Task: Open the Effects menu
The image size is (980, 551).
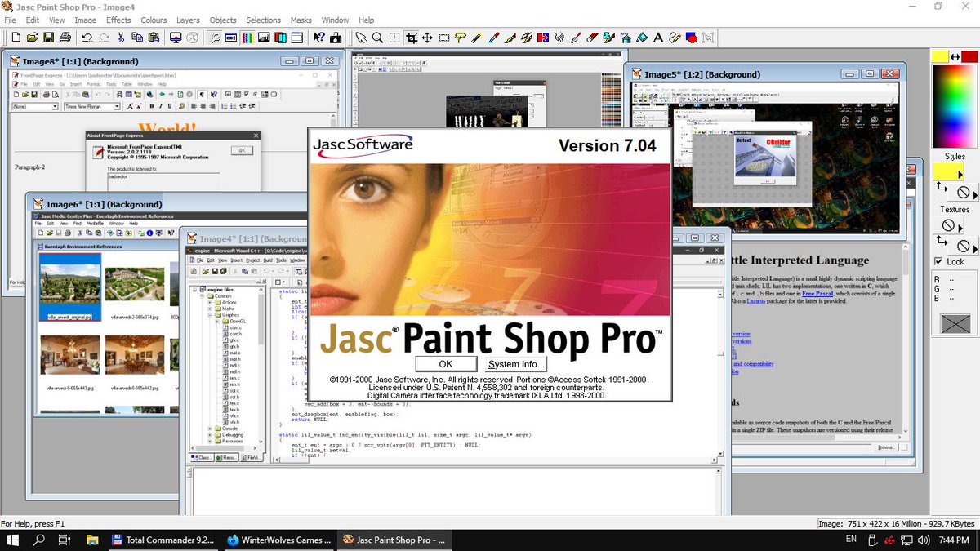Action: click(x=118, y=20)
